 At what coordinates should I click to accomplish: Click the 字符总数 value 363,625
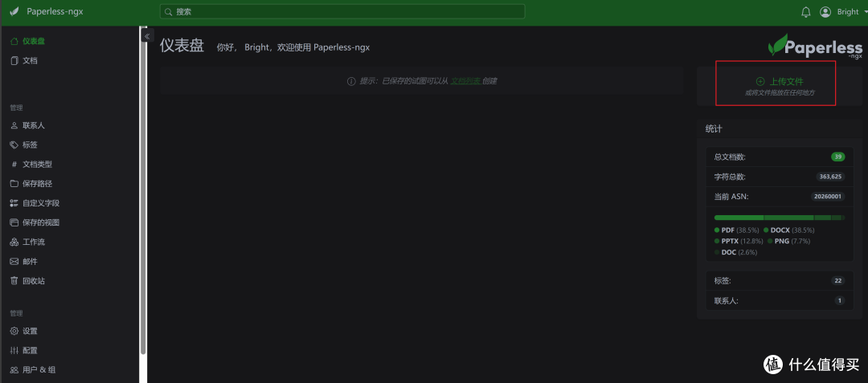830,177
